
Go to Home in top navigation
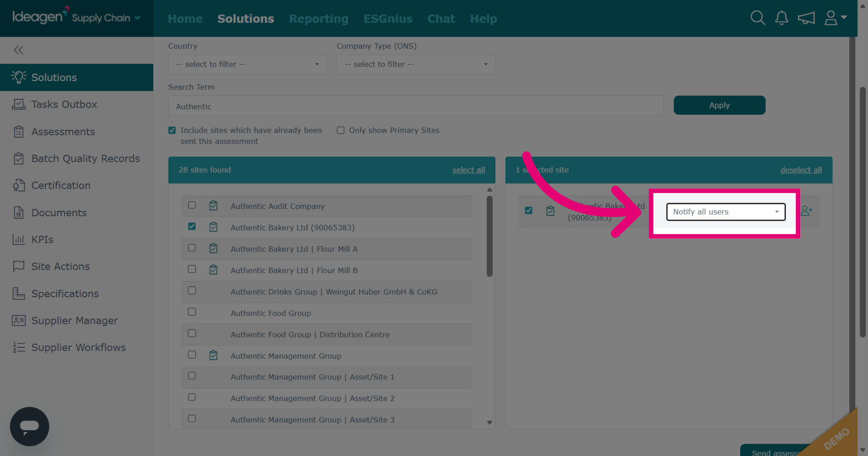click(185, 19)
